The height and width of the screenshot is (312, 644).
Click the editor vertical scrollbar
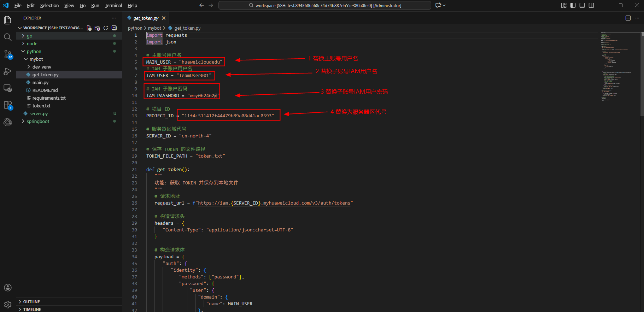pyautogui.click(x=642, y=74)
